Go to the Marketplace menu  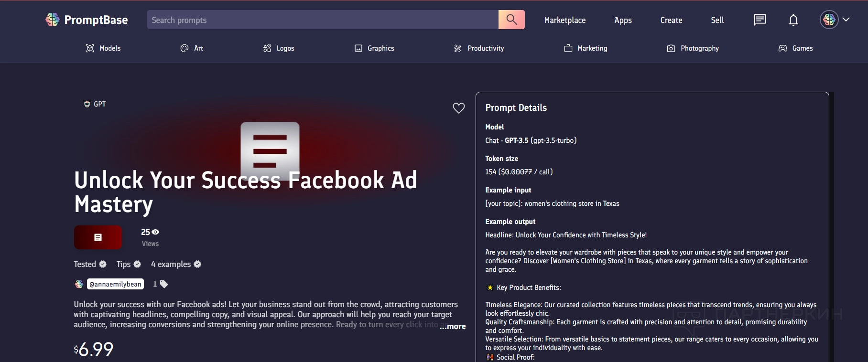point(564,20)
